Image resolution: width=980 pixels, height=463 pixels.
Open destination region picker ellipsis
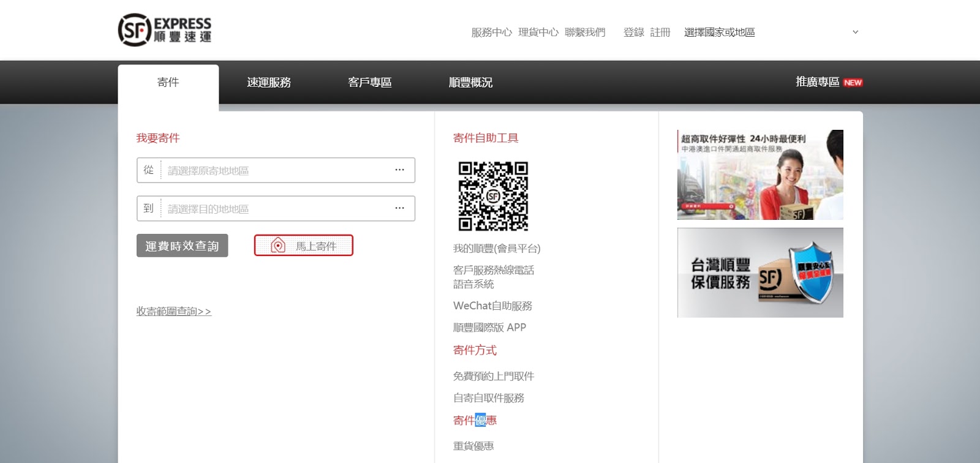coord(399,208)
